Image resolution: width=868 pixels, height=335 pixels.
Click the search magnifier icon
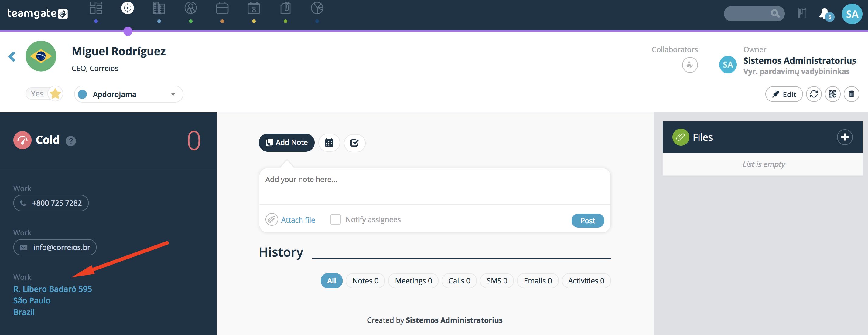[x=775, y=13]
